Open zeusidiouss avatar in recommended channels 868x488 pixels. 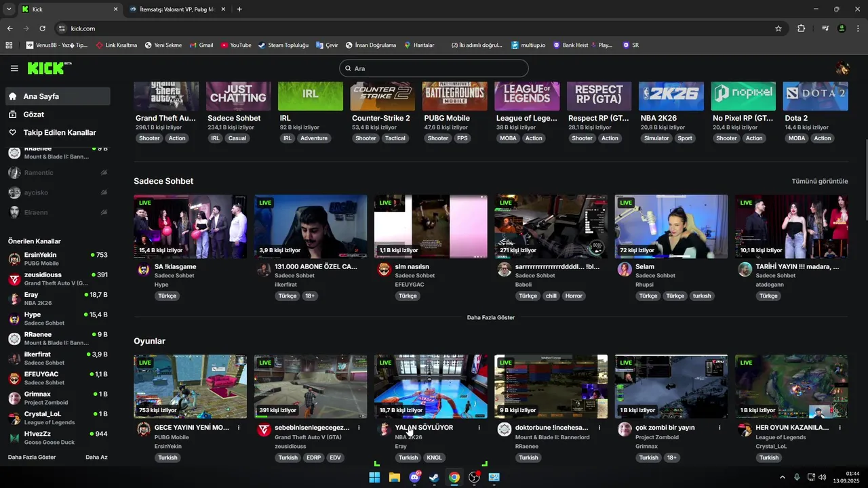(14, 279)
